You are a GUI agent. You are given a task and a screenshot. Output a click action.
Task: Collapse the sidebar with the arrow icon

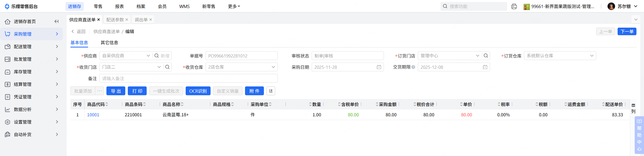pos(56,21)
